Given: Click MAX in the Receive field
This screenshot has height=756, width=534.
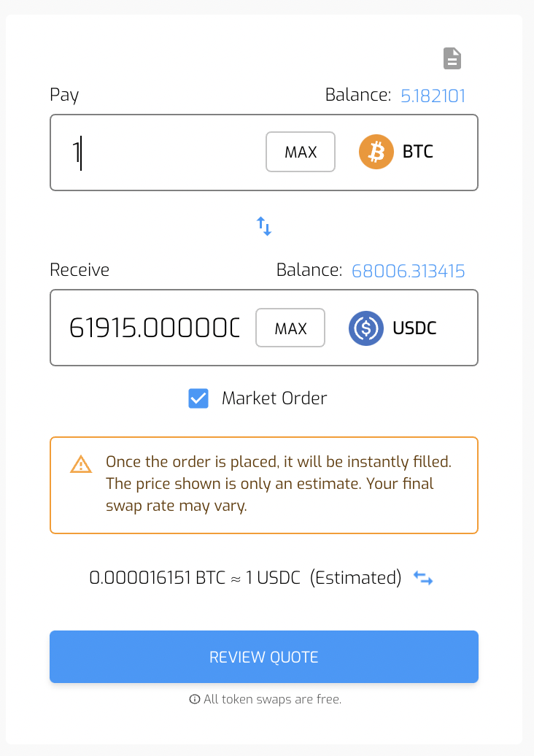Looking at the screenshot, I should [290, 328].
